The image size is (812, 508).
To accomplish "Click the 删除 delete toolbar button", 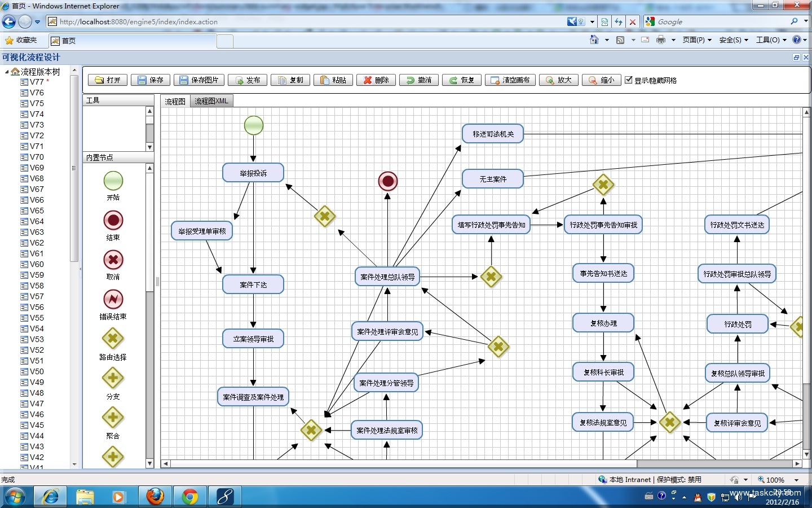I will 376,80.
